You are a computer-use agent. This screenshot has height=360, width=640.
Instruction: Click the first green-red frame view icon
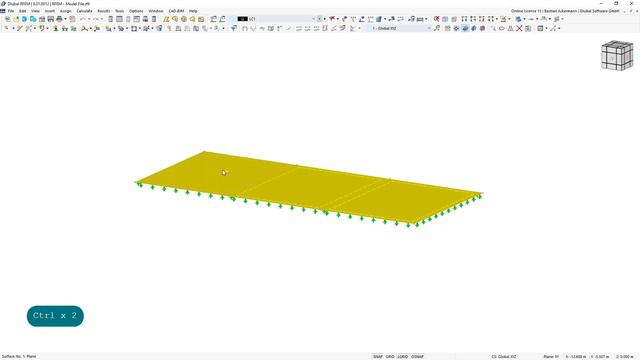(464, 19)
